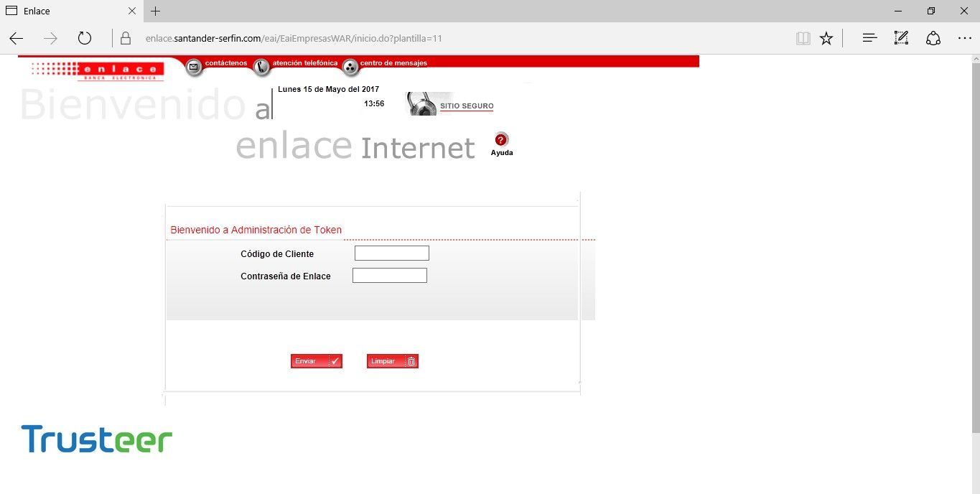Click the Trusteer logo

click(95, 439)
